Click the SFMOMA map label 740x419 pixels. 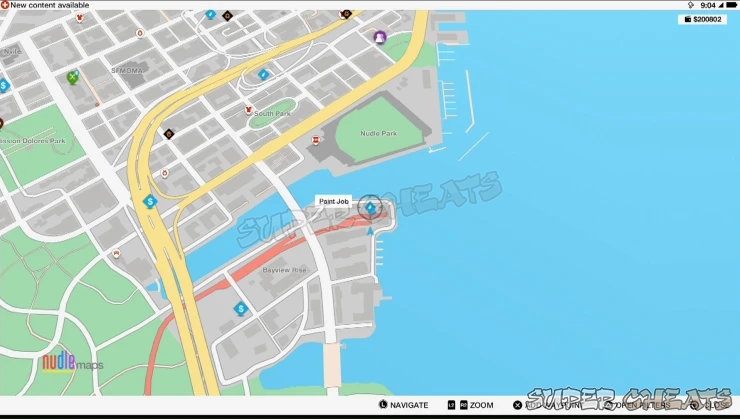(126, 70)
